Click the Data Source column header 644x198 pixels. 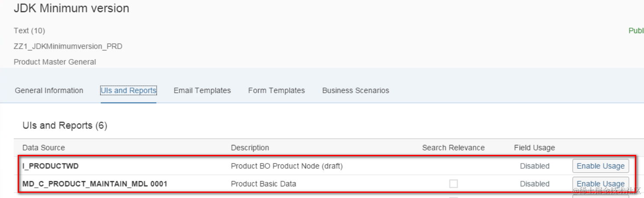click(44, 148)
